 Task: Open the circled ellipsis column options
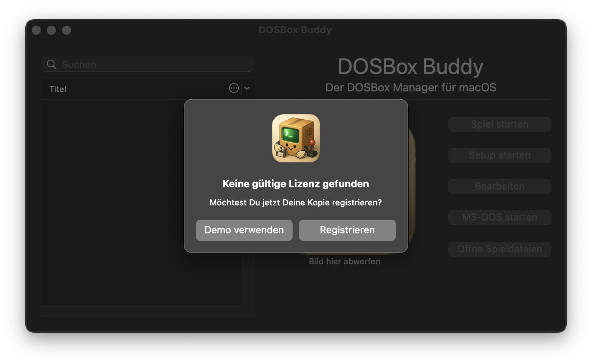pos(234,88)
